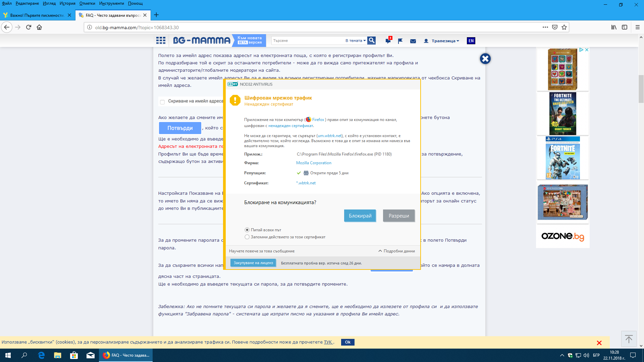Click the flag icon in site header

(x=400, y=41)
